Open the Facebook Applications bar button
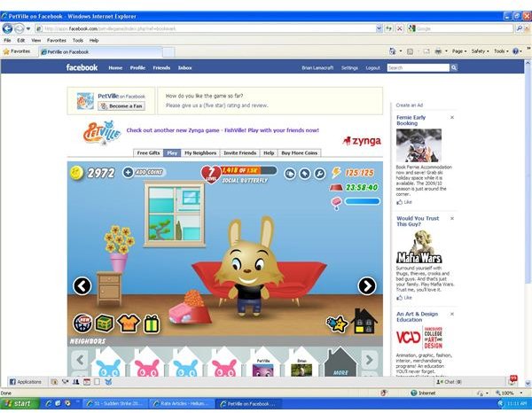 pos(26,382)
